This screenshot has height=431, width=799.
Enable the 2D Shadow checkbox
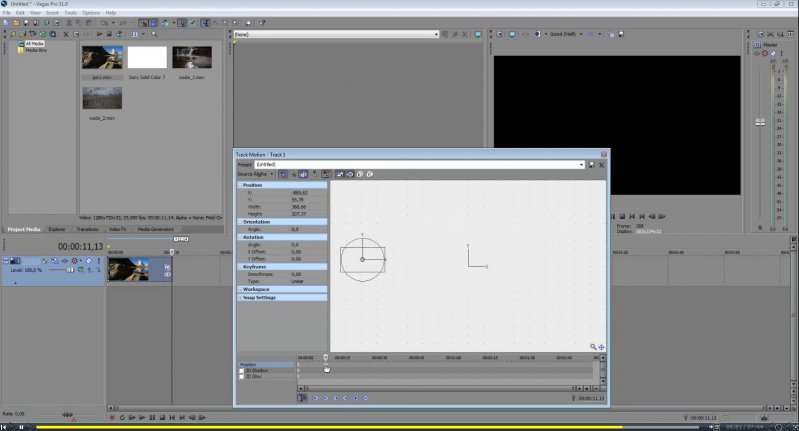point(241,371)
